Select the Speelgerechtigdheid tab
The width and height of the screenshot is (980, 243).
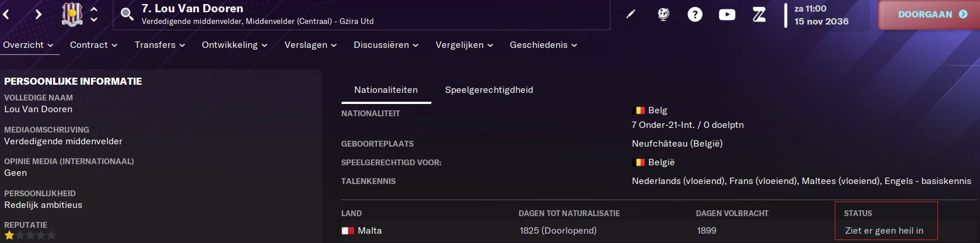[489, 90]
